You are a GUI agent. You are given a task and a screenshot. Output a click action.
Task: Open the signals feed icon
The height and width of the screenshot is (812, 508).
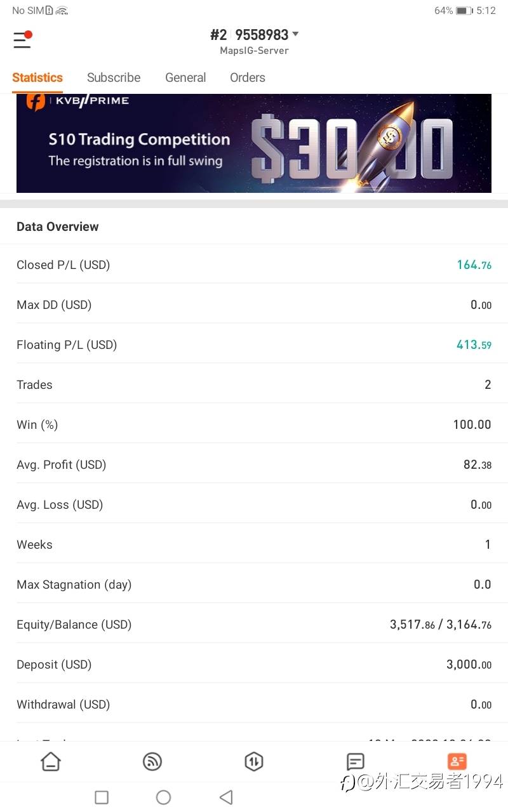coord(152,761)
